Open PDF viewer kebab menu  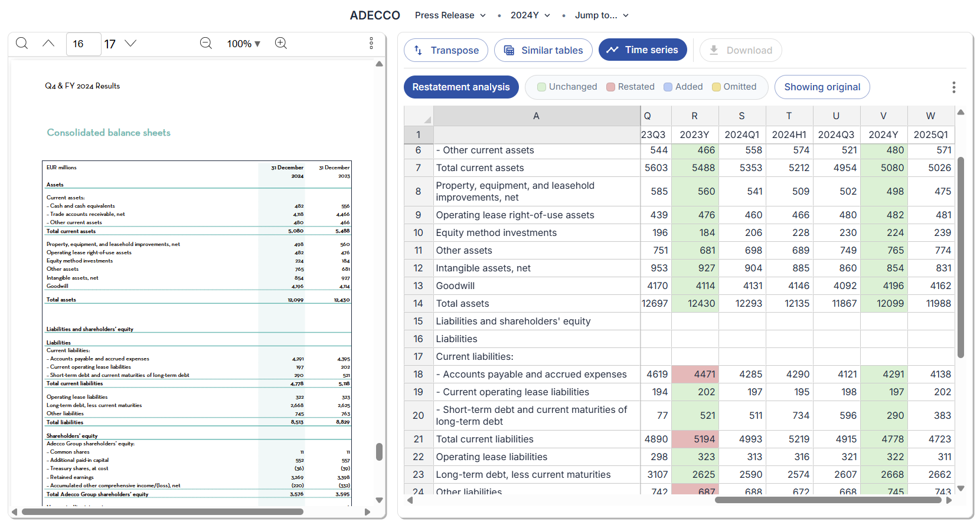(371, 43)
